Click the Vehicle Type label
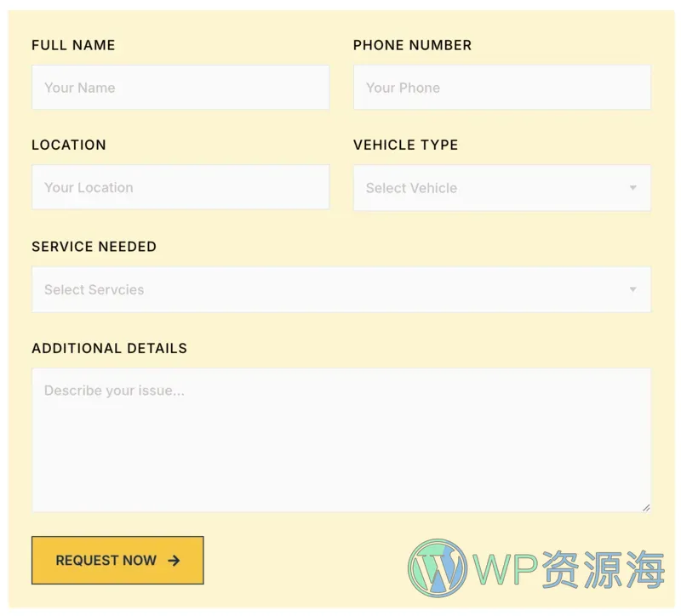681x616 pixels. coord(406,145)
